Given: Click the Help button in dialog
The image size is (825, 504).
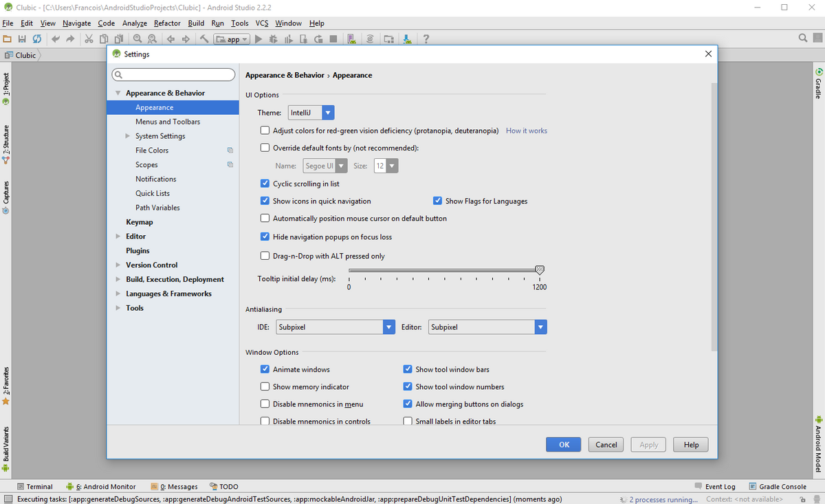Looking at the screenshot, I should pyautogui.click(x=691, y=444).
